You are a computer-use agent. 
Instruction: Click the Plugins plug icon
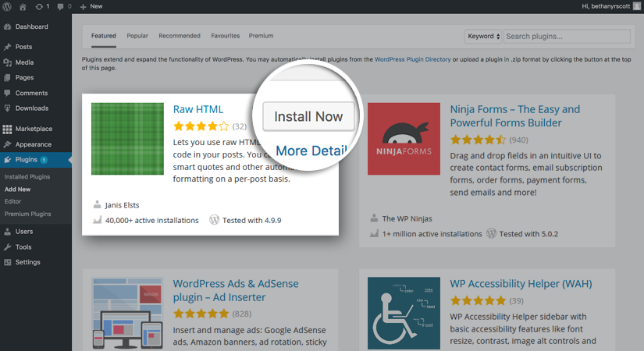(x=7, y=160)
